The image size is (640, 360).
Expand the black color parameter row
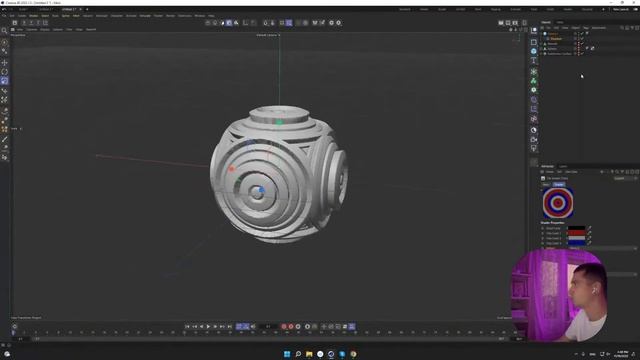[x=542, y=228]
